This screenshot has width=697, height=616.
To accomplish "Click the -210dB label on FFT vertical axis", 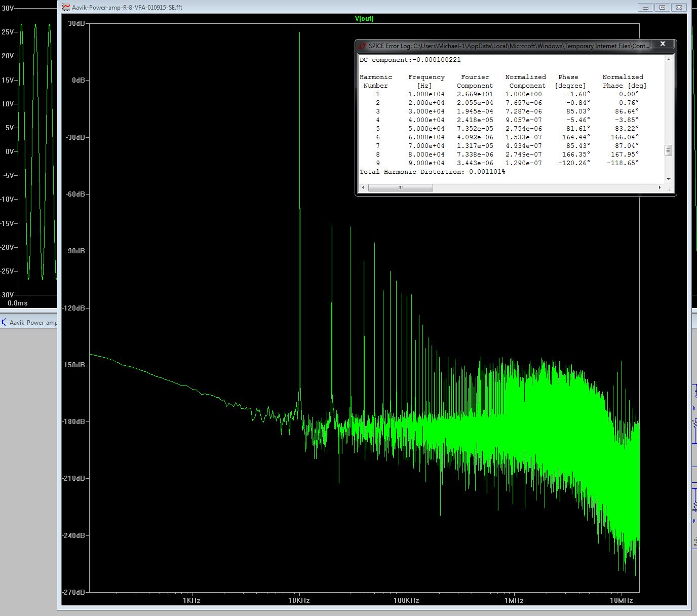I will click(73, 478).
